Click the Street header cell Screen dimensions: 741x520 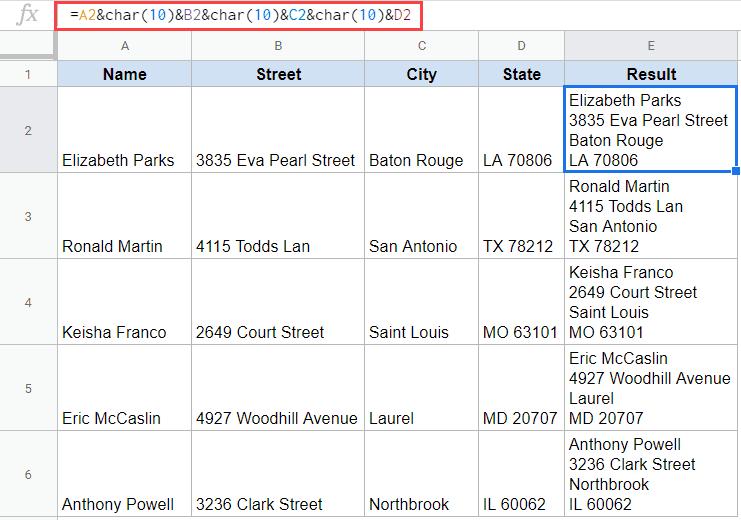[x=278, y=74]
